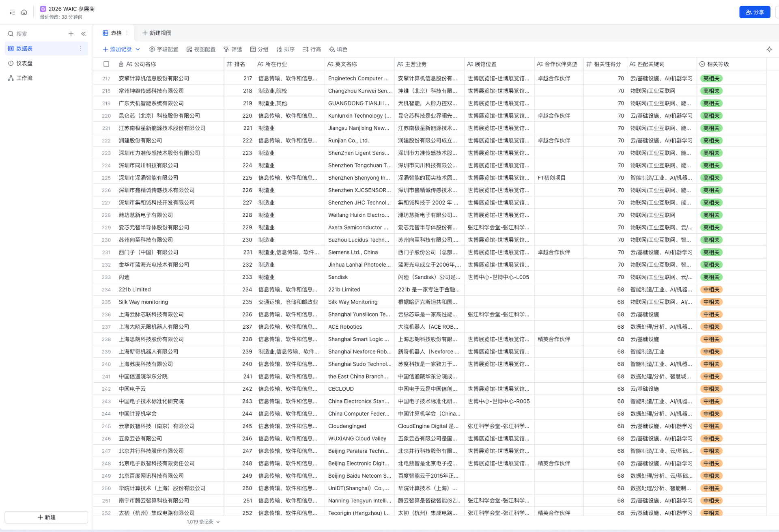
Task: Click the AI sparkle icon at far right
Action: pos(769,49)
